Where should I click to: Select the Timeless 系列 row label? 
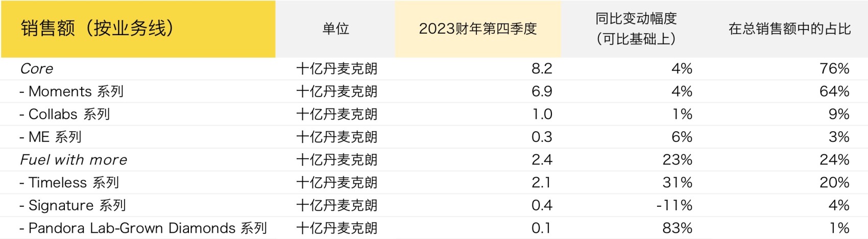tap(69, 182)
